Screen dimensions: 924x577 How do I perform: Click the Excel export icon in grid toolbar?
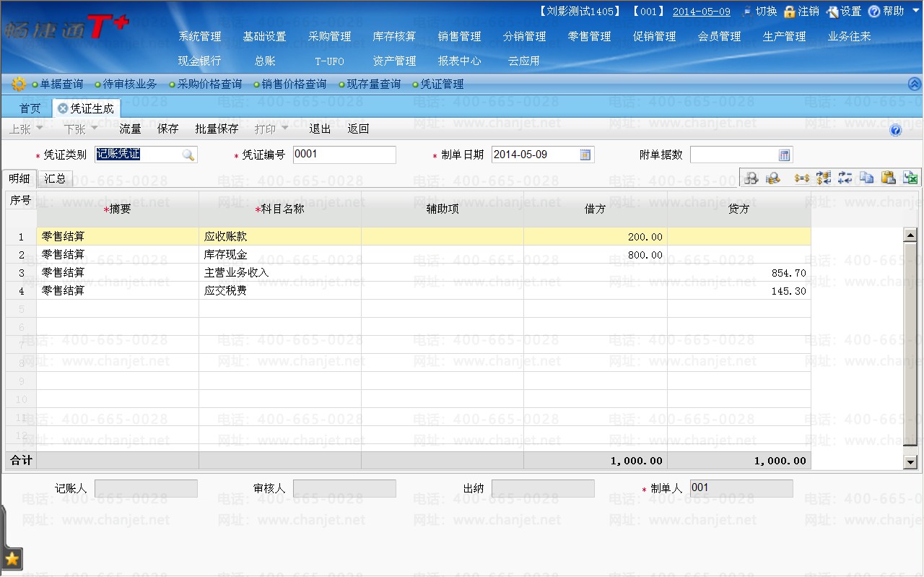click(x=910, y=178)
